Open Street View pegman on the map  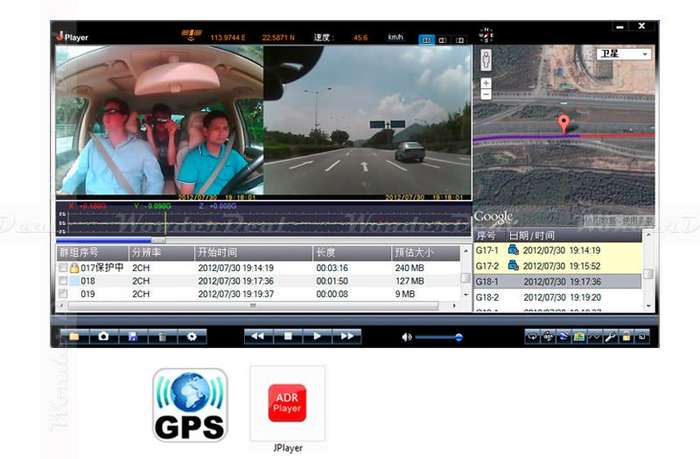[x=486, y=59]
